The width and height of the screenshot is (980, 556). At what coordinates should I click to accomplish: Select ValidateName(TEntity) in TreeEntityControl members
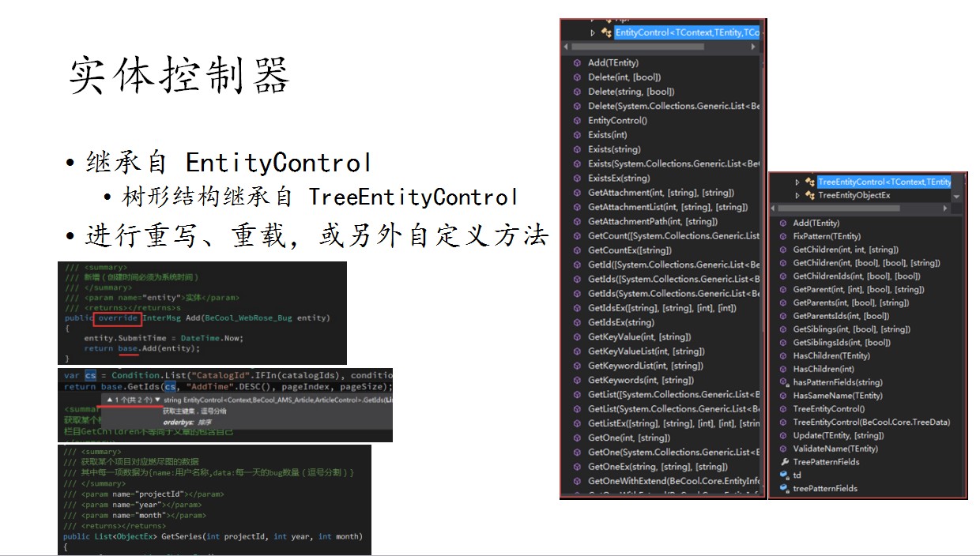tap(835, 449)
